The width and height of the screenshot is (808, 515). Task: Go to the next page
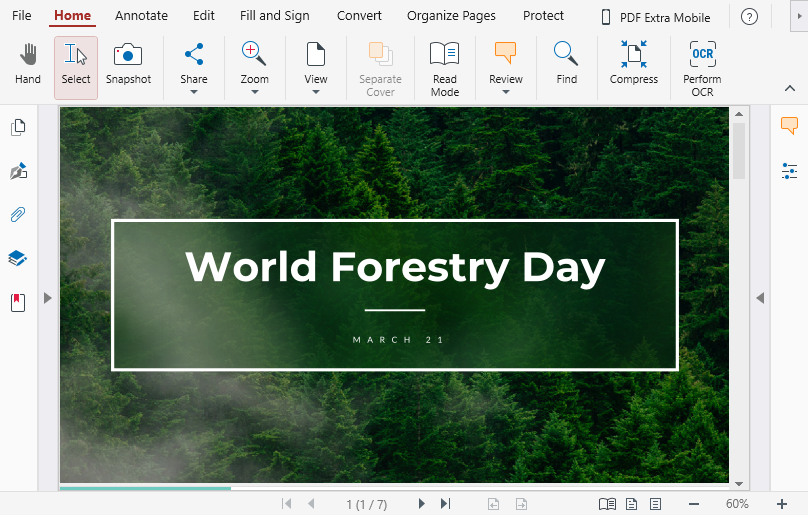[x=422, y=504]
